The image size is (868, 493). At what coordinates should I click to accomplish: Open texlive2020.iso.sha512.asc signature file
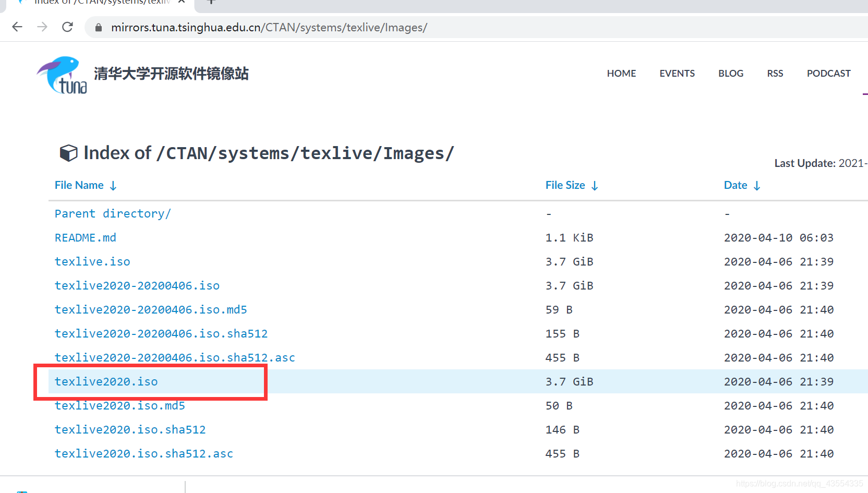coord(144,454)
